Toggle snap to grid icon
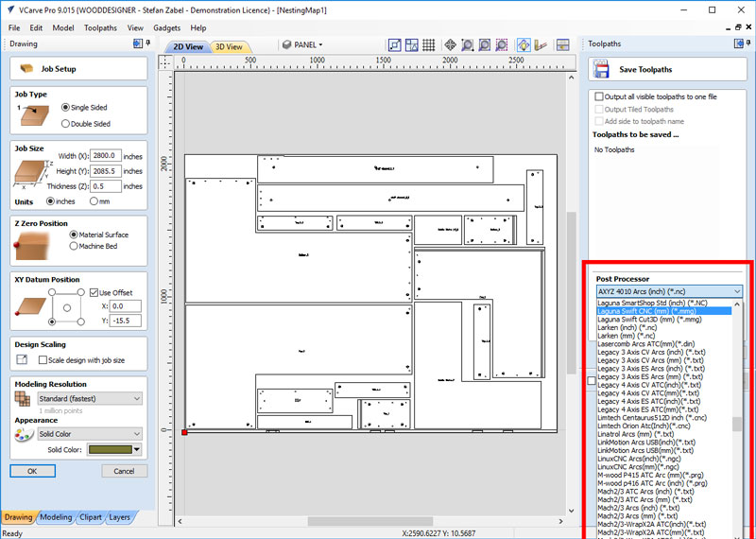756x539 pixels. (x=429, y=45)
